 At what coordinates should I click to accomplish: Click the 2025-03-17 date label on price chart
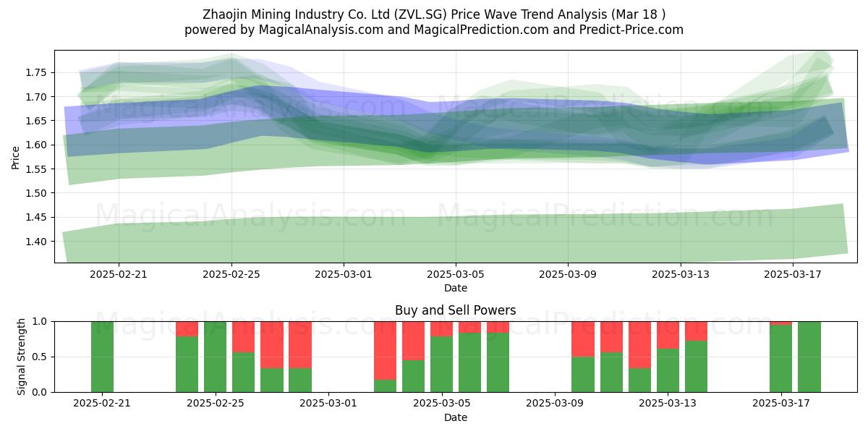pyautogui.click(x=793, y=274)
